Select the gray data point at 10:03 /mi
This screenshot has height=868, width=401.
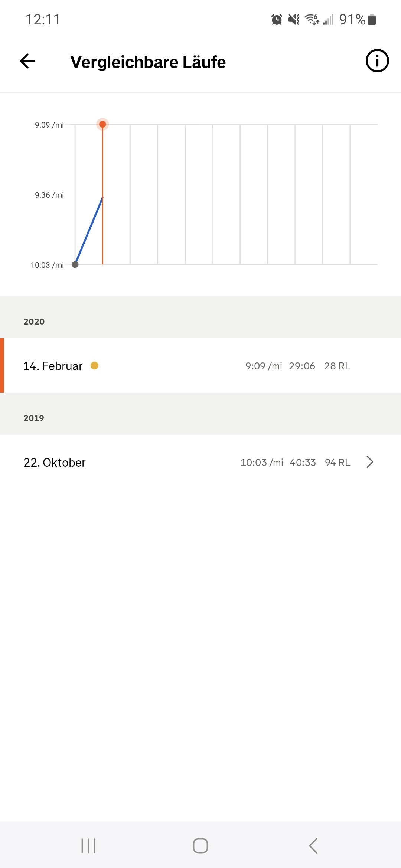(75, 264)
